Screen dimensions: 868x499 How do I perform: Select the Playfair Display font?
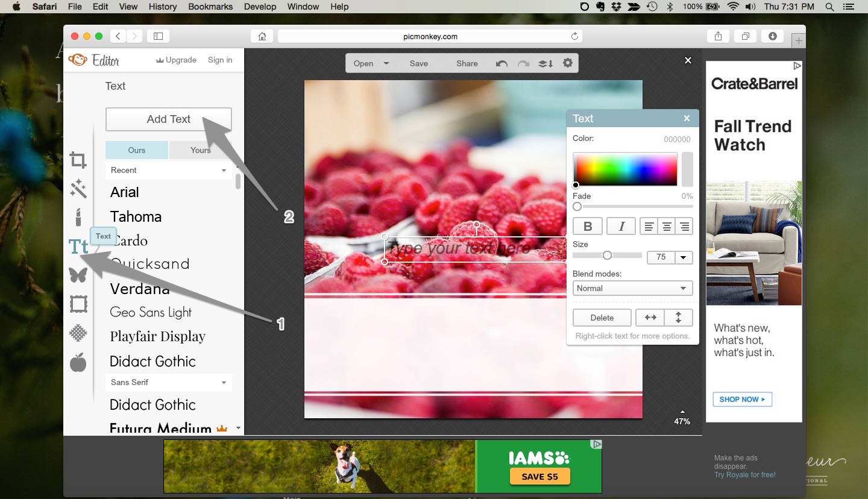click(x=158, y=336)
